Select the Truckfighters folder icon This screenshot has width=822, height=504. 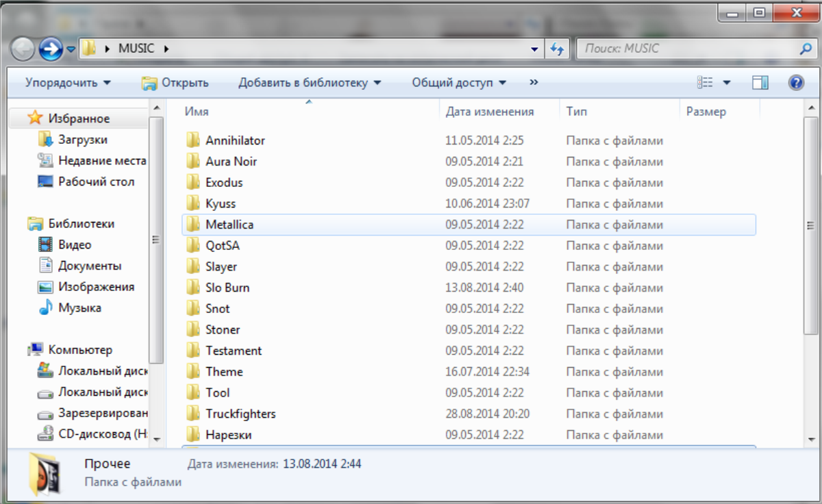tap(192, 414)
